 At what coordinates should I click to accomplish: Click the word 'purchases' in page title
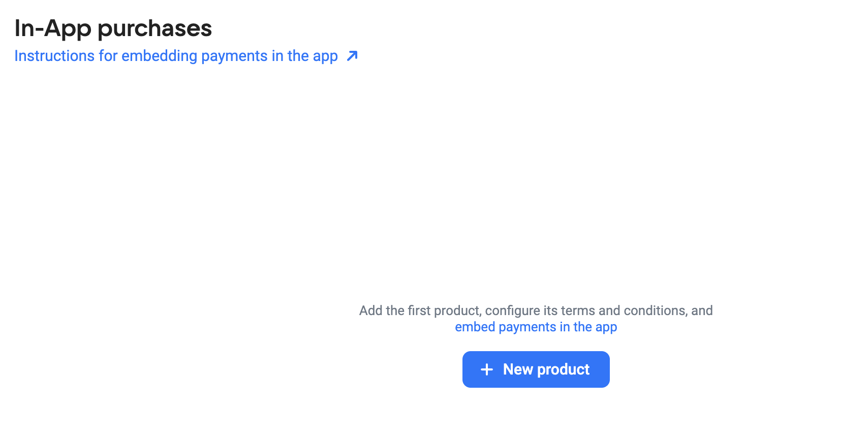(x=155, y=29)
